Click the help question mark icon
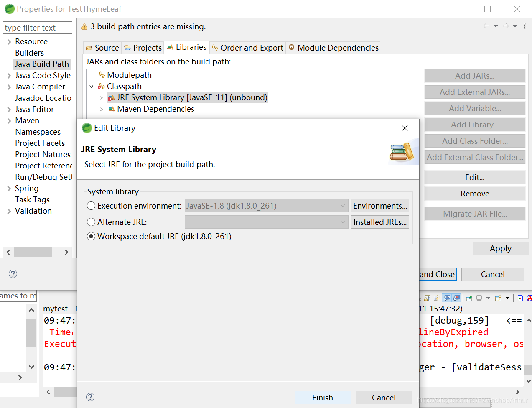 coord(90,397)
